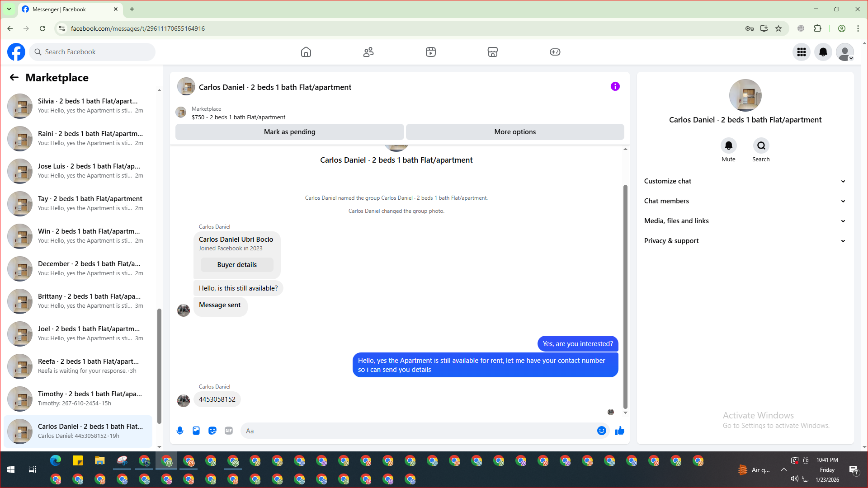Send a thumbs-up like
868x488 pixels.
pyautogui.click(x=620, y=431)
